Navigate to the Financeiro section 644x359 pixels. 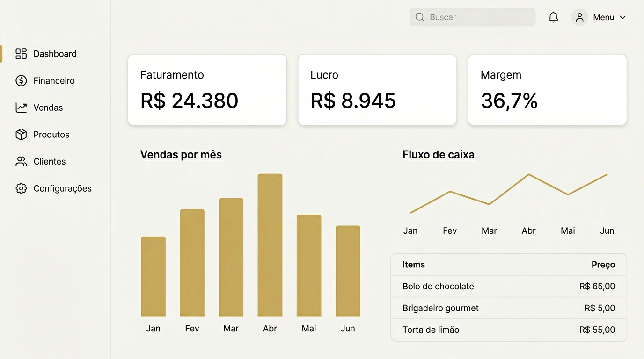click(x=54, y=80)
